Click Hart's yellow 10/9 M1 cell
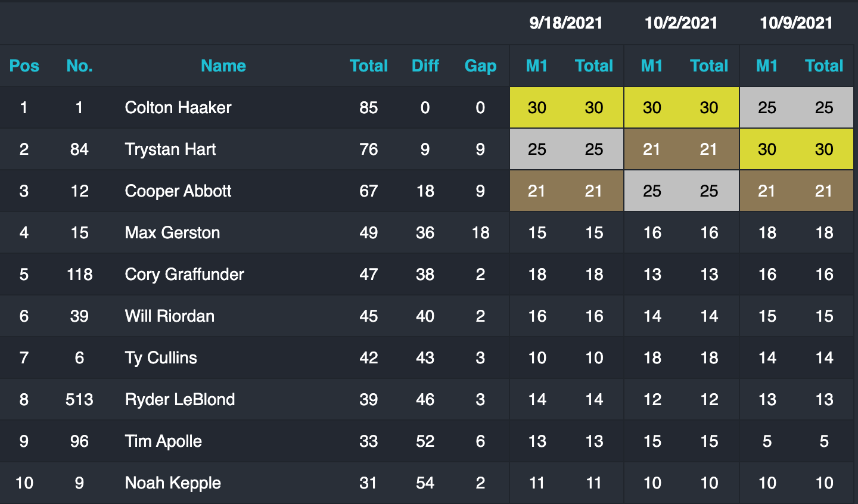 [767, 150]
